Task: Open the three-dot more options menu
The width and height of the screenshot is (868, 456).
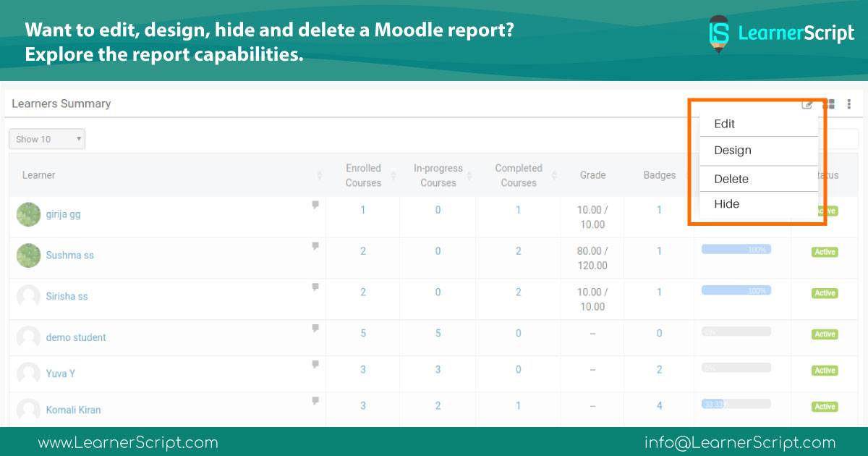Action: point(849,104)
